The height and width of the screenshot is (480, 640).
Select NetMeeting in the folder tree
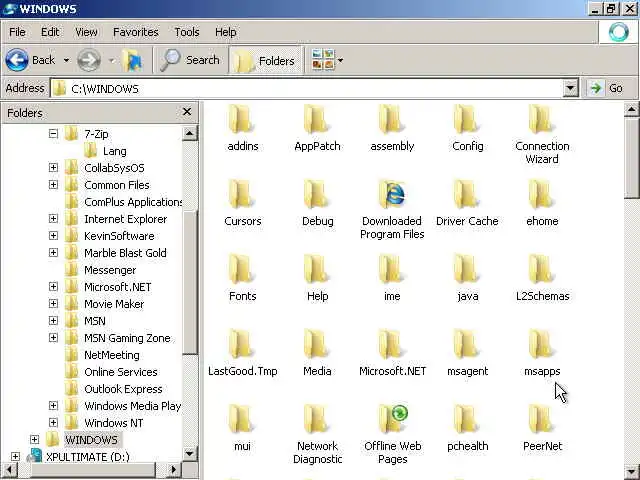(112, 355)
